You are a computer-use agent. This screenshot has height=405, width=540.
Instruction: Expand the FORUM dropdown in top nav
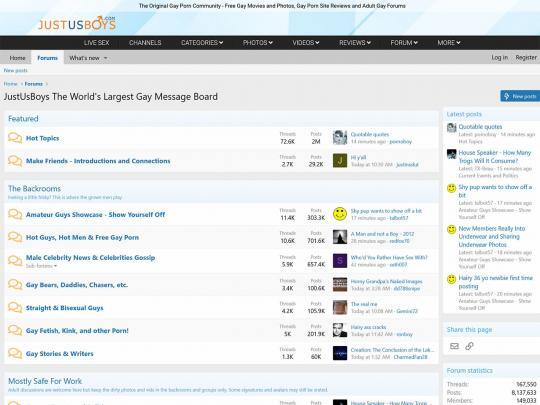[404, 43]
